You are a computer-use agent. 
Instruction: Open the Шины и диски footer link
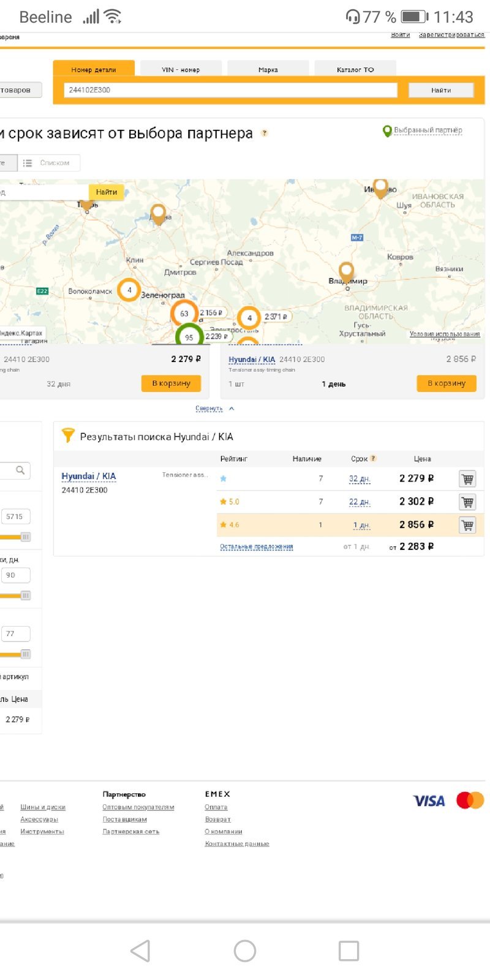coord(43,807)
